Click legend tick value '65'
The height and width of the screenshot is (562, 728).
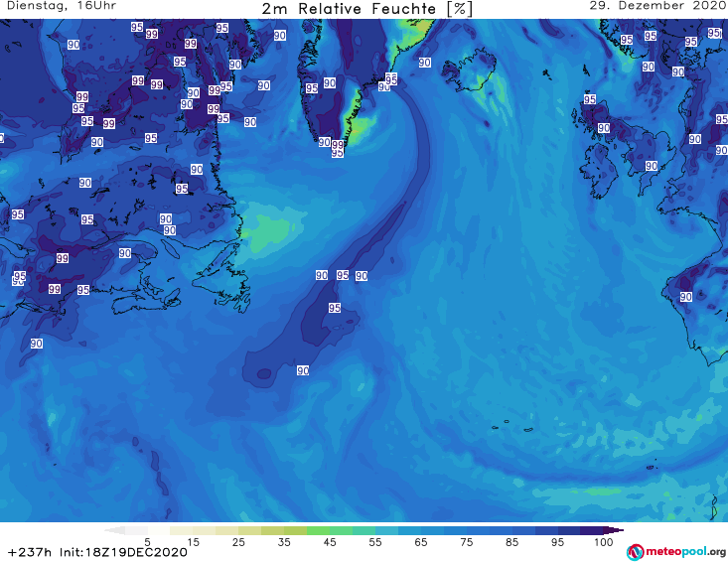click(x=421, y=542)
